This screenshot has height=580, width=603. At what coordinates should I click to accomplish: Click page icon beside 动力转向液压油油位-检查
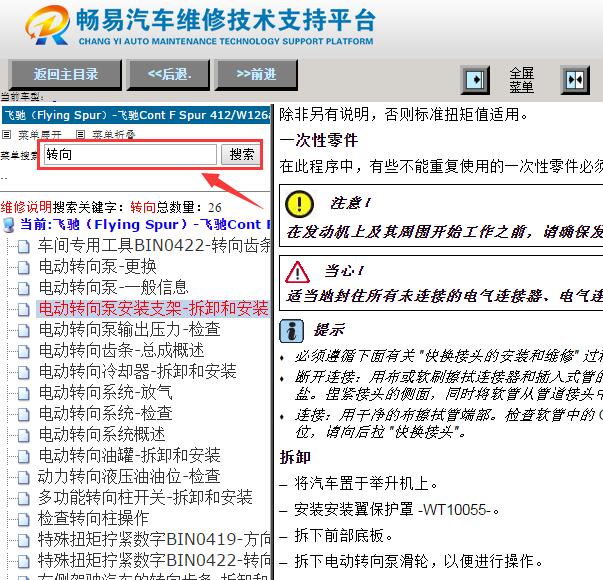[x=23, y=477]
